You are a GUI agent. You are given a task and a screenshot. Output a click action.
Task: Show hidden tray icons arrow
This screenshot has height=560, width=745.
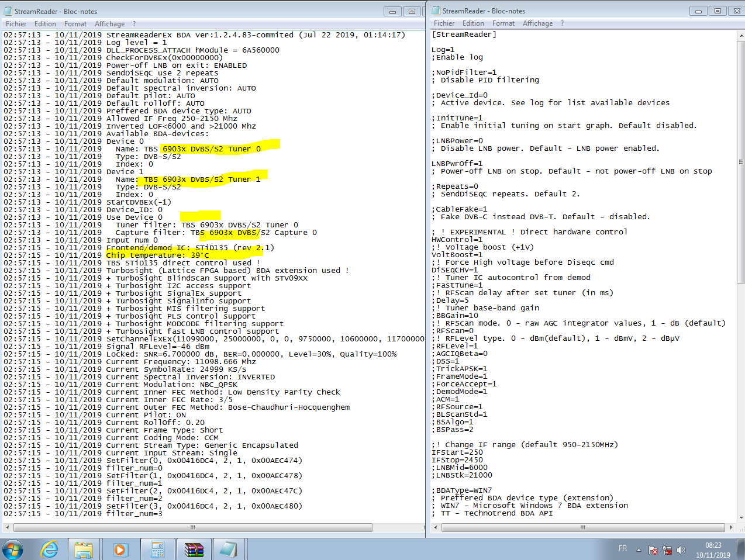(639, 550)
